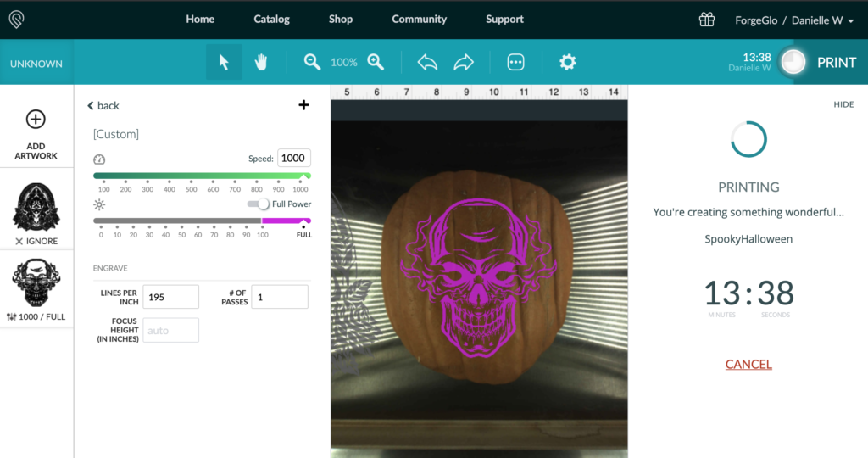This screenshot has height=458, width=868.
Task: Zoom out with the minus magnifier
Action: [312, 61]
